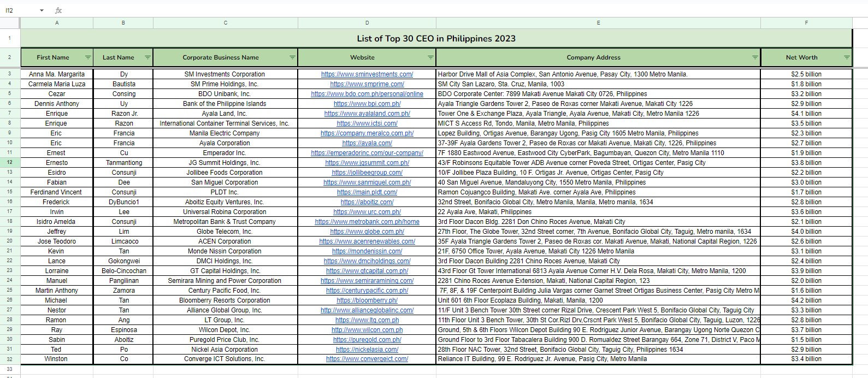Select the cell 'Globe Telecom, Inc.'
This screenshot has width=868, height=378.
pos(225,232)
